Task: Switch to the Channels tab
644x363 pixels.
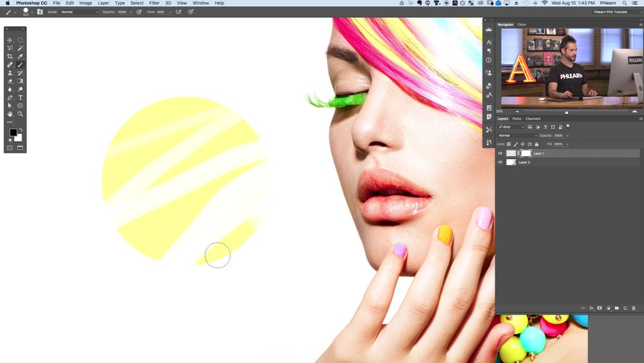Action: pyautogui.click(x=533, y=119)
